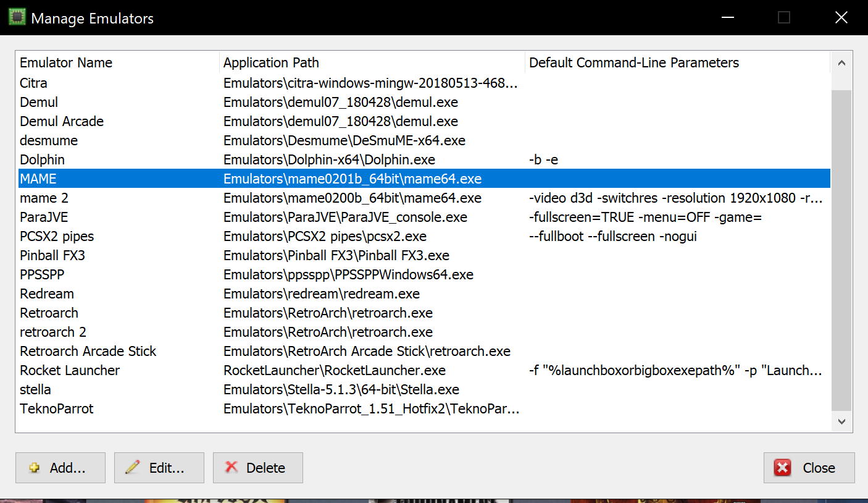Select the Redream row
Screen dimensions: 868x503
coord(424,294)
